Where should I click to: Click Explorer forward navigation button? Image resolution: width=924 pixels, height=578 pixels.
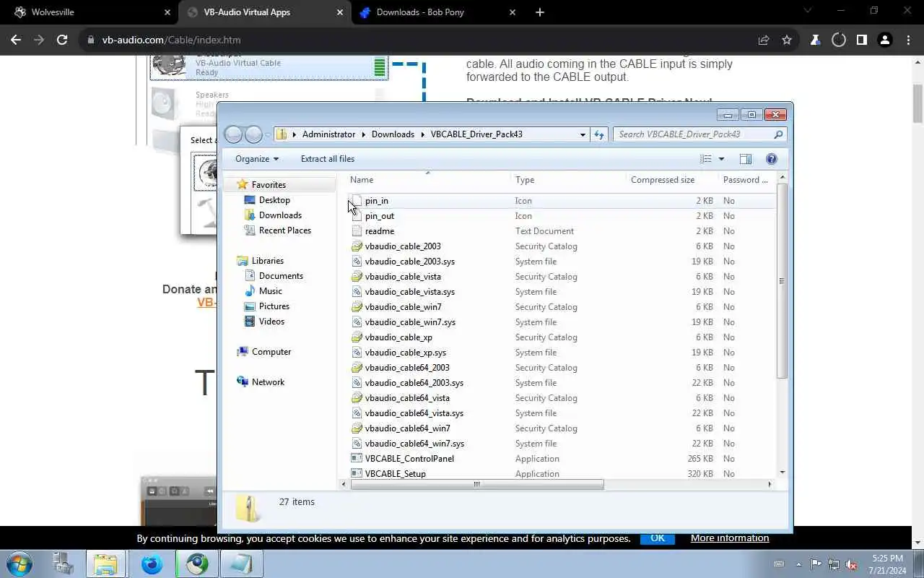pyautogui.click(x=253, y=134)
